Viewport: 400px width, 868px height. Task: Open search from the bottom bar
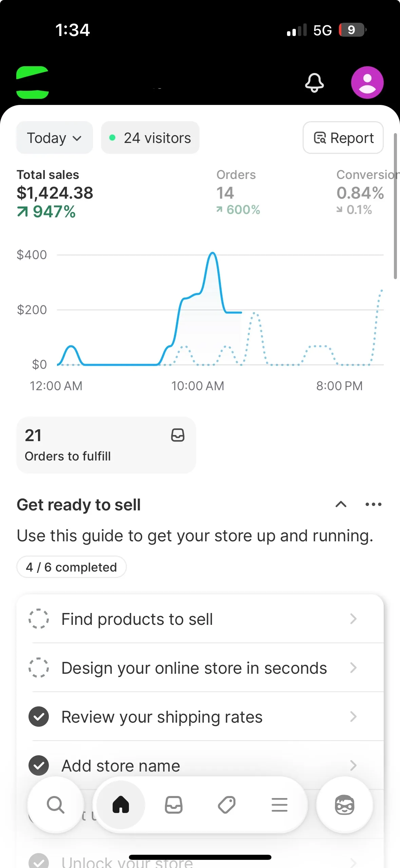coord(56,804)
